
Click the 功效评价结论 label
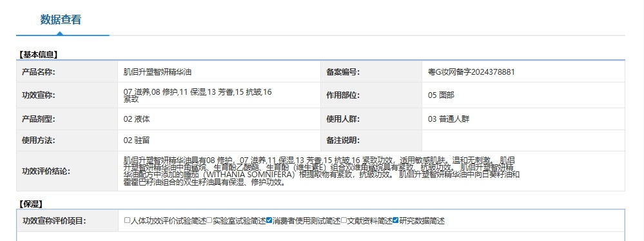(x=46, y=171)
